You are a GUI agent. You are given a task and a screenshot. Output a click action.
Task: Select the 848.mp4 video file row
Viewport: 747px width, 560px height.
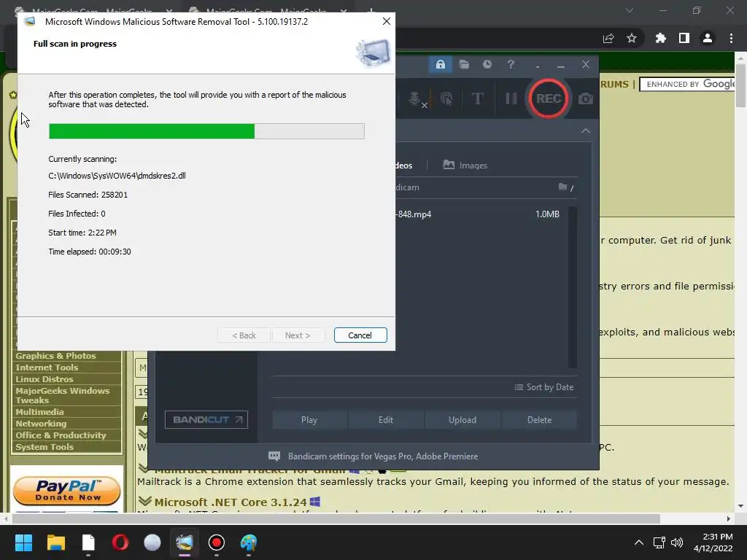(479, 214)
